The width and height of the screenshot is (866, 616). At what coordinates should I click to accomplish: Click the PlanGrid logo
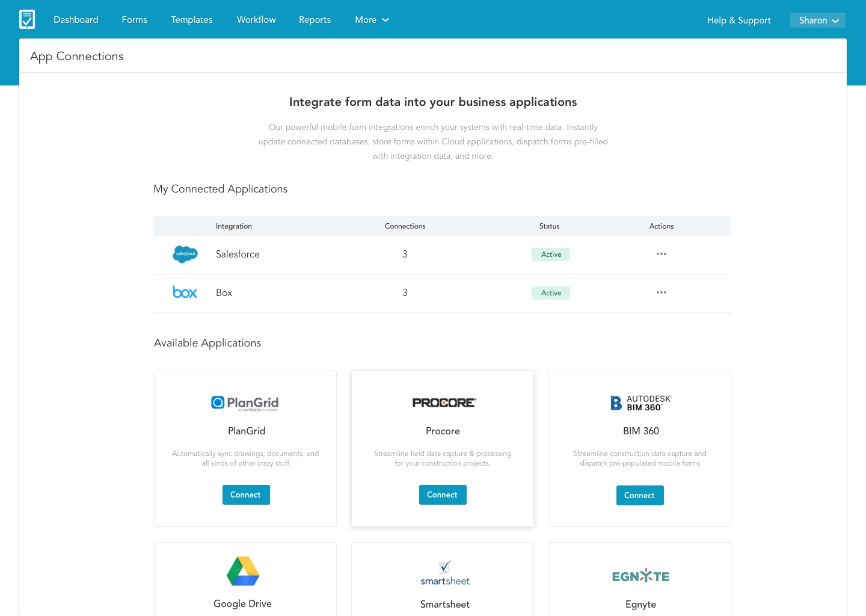point(245,403)
